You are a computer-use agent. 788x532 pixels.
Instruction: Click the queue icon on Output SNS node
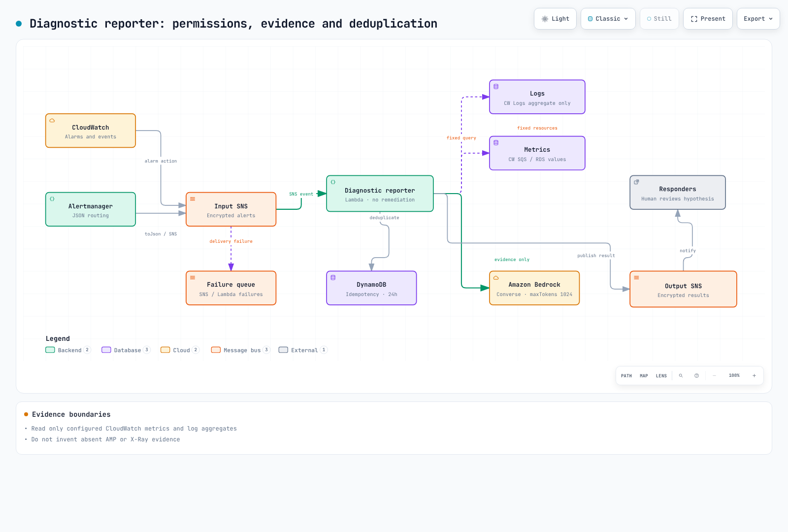click(636, 278)
